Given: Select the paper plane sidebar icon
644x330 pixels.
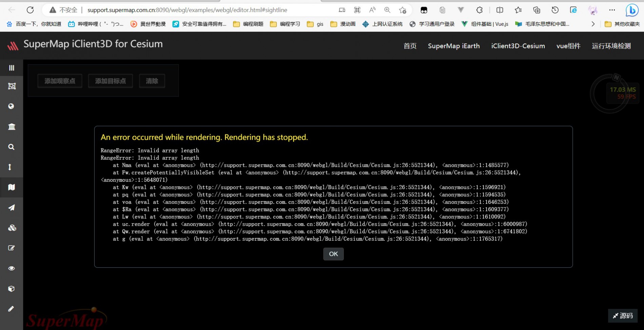Looking at the screenshot, I should click(x=12, y=207).
